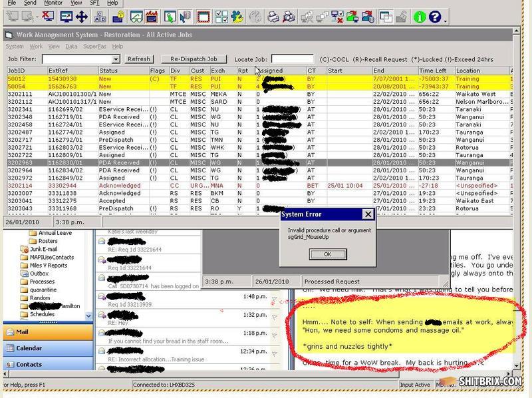Select job row 3202111
532x398 pixels.
[259, 94]
